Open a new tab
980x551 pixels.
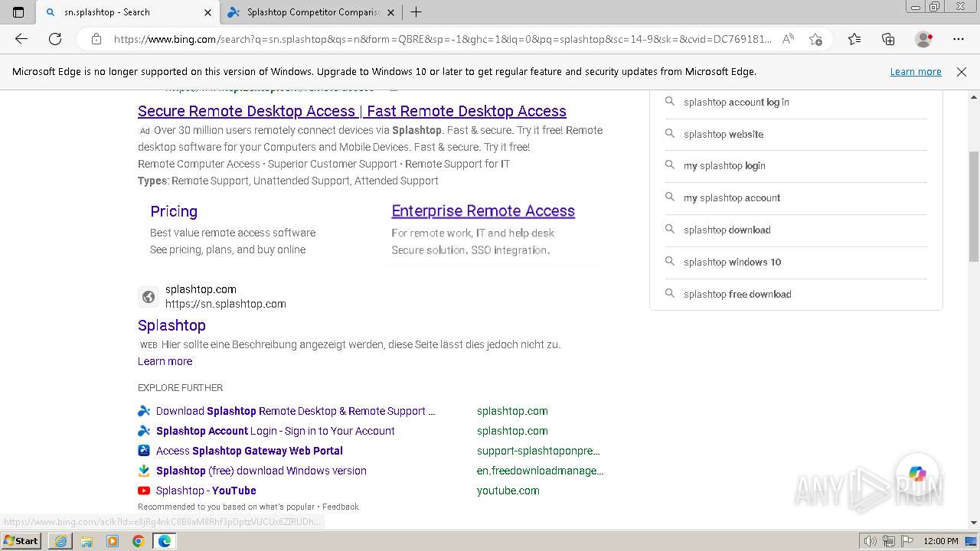(416, 12)
